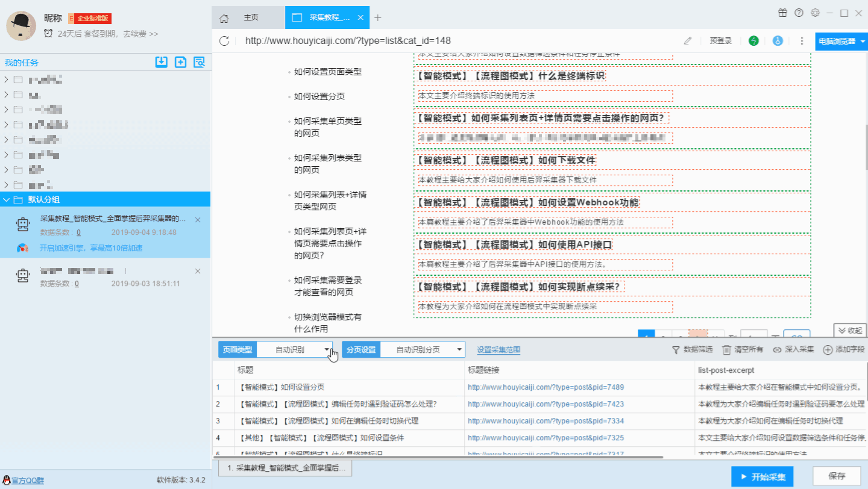This screenshot has width=868, height=489.
Task: Remove the 2019-09-03 18:51:11 task
Action: click(198, 271)
